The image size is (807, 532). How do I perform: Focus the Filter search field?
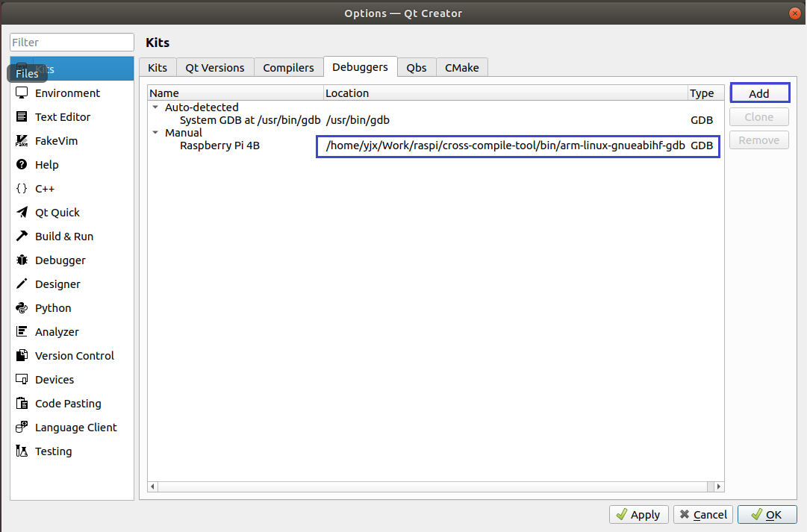72,43
